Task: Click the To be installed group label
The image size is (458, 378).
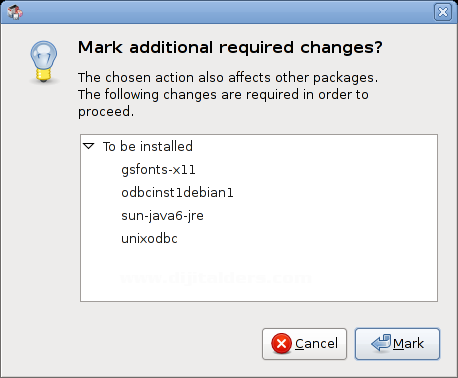Action: click(x=148, y=146)
